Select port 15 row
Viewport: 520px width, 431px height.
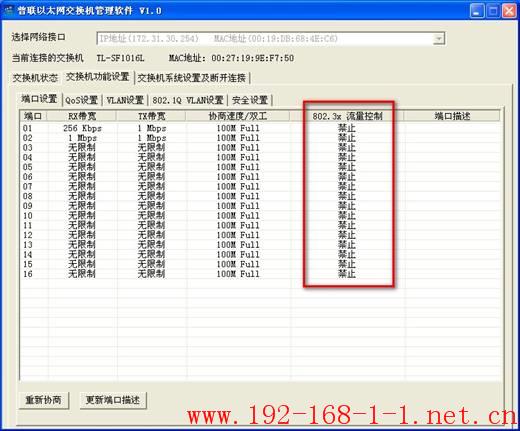click(x=260, y=264)
